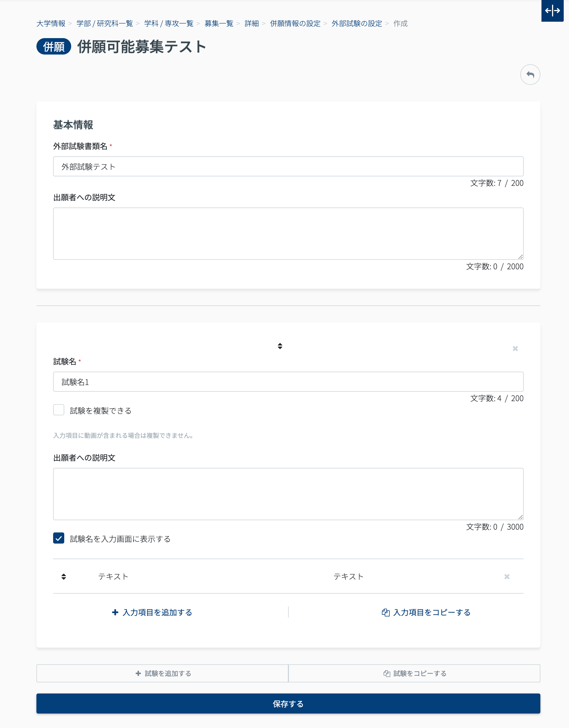Click 試験をコピーする button

tap(414, 673)
